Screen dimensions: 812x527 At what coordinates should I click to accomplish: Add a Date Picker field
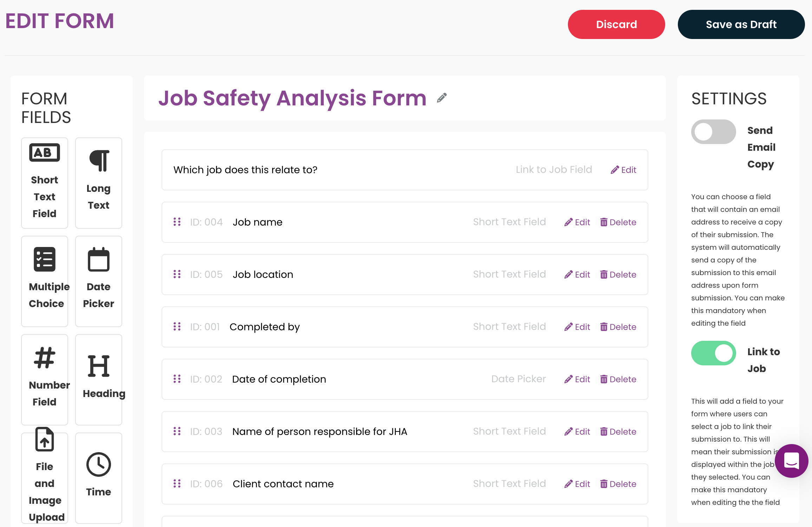(x=99, y=281)
